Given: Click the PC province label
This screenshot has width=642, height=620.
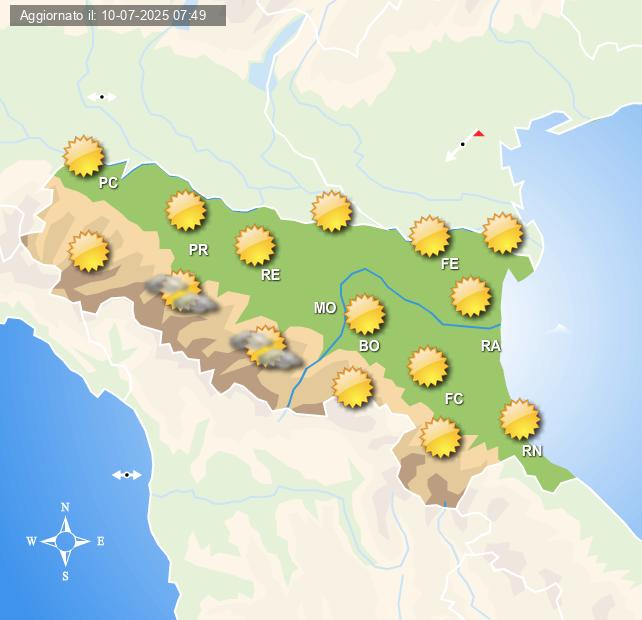Looking at the screenshot, I should pos(109,183).
